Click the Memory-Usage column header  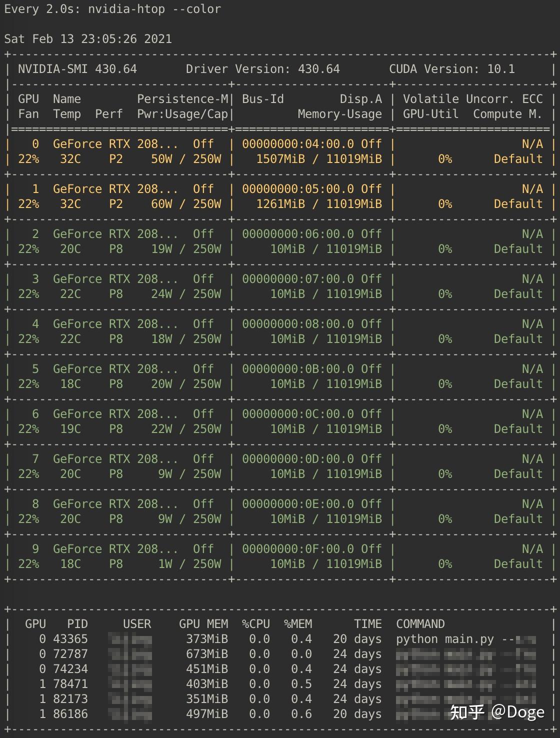(340, 114)
